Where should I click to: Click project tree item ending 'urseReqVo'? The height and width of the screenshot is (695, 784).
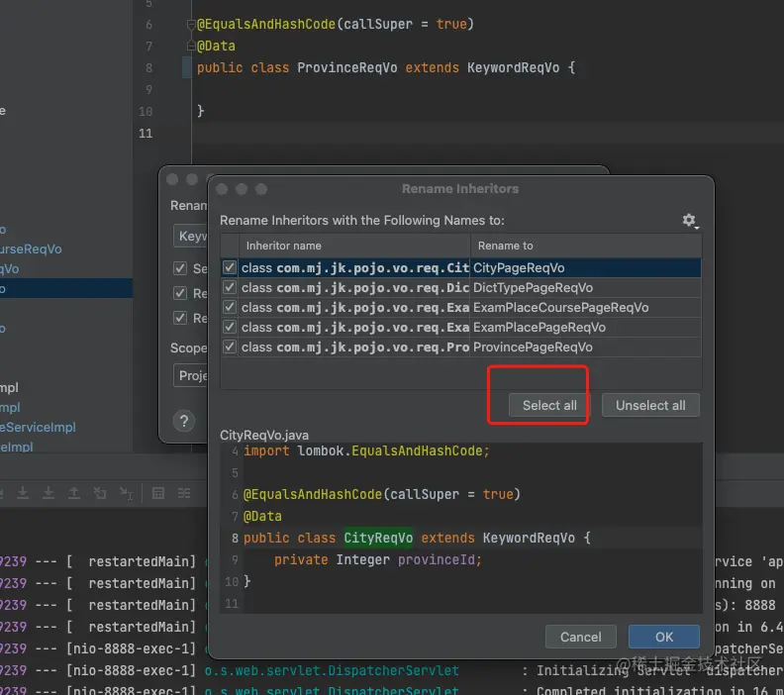coord(31,249)
